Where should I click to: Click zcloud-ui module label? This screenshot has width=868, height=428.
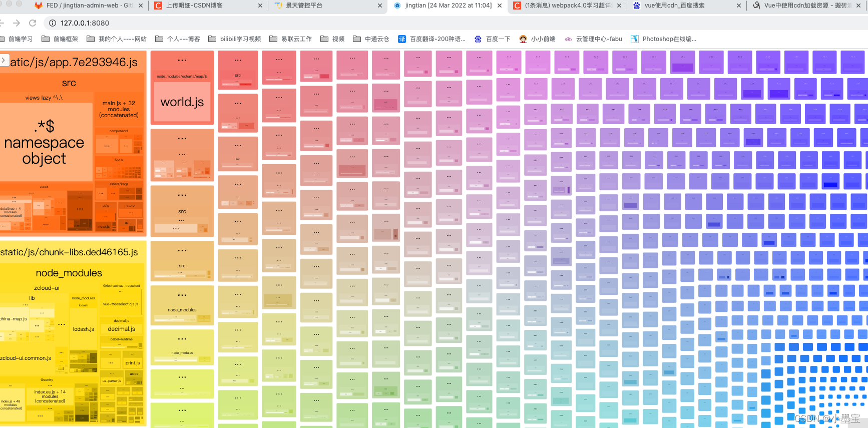pyautogui.click(x=47, y=288)
